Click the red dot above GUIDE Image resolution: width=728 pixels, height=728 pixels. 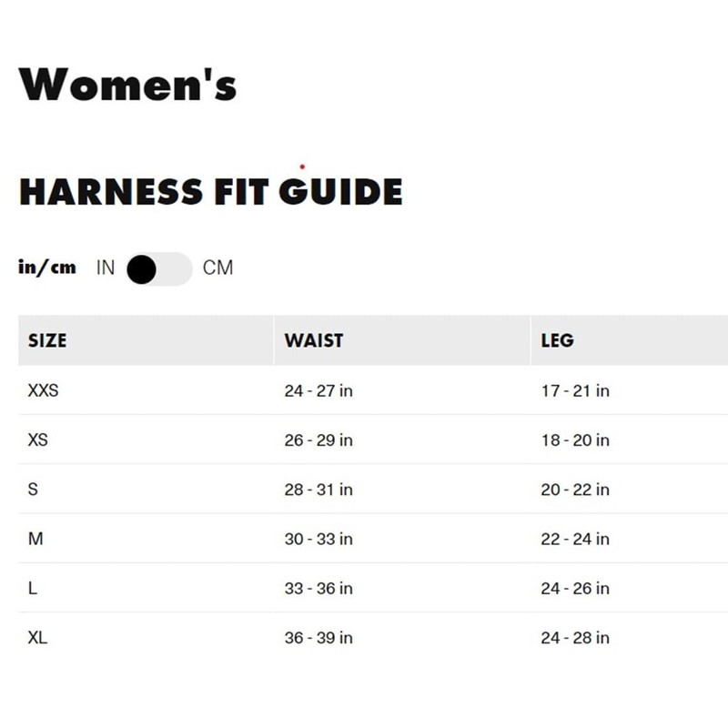pyautogui.click(x=301, y=166)
